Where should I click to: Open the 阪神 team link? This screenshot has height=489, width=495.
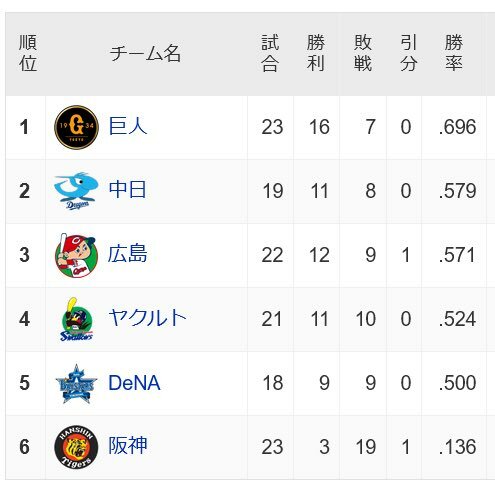pos(128,446)
